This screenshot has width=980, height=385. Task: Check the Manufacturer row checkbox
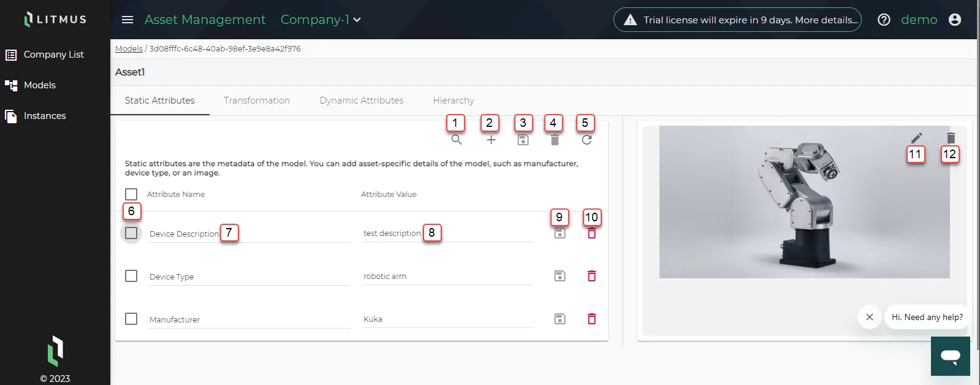pos(131,319)
